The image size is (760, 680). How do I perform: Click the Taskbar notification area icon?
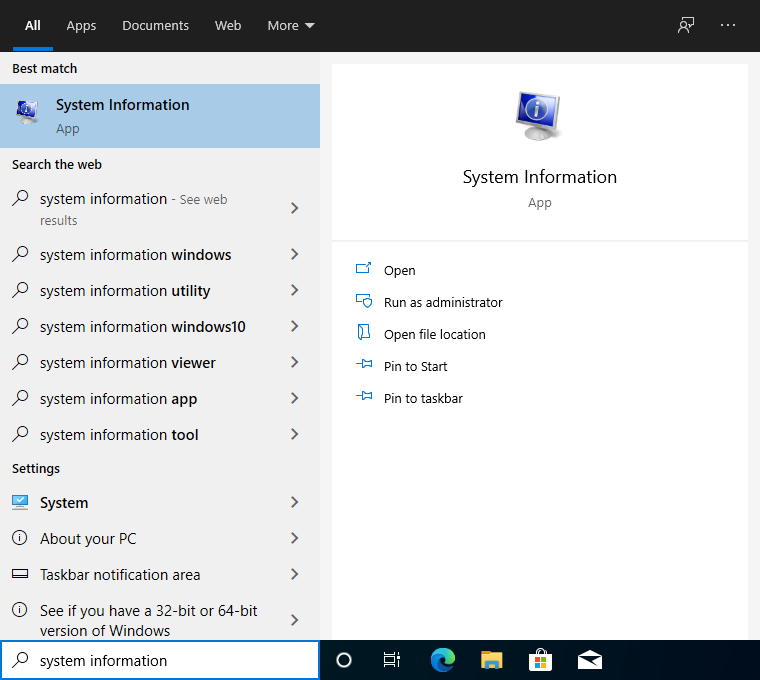pyautogui.click(x=20, y=574)
